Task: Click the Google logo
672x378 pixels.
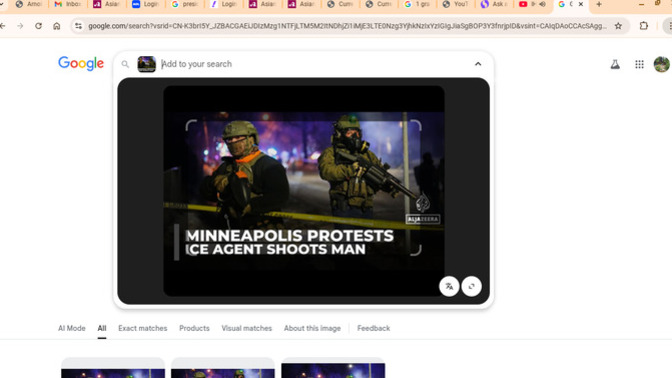Action: click(x=81, y=63)
